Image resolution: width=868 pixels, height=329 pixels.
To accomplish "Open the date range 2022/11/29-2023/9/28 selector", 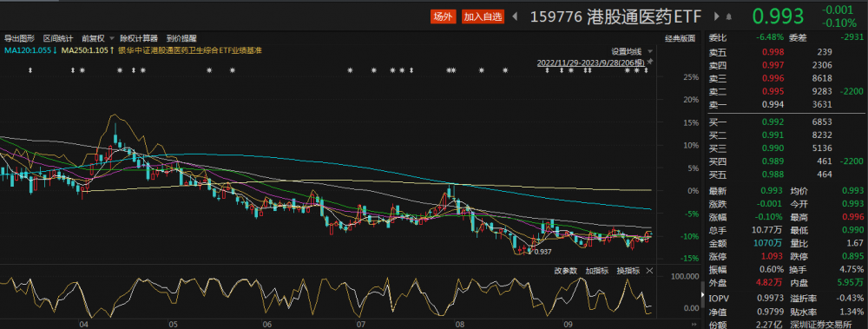I will point(590,63).
